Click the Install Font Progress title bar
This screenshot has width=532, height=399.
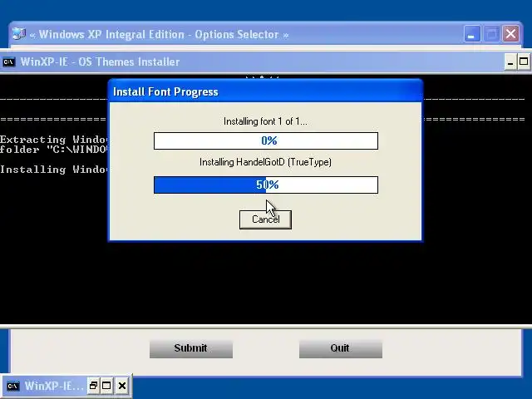pos(265,91)
